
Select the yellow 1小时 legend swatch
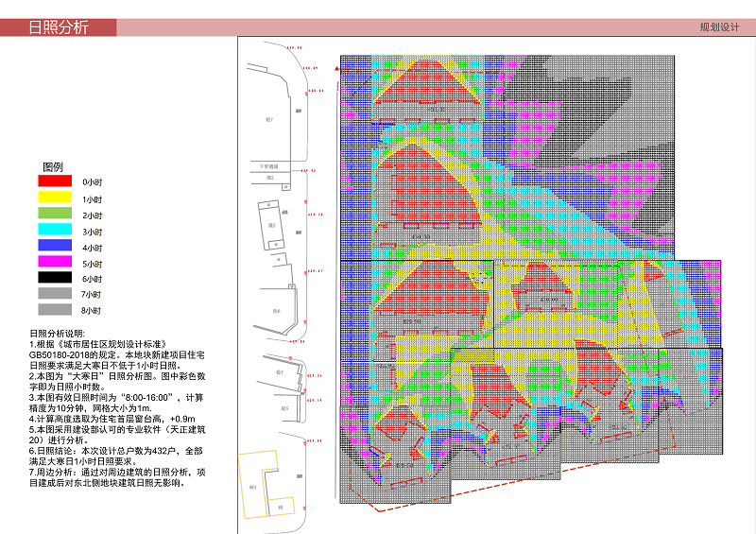(54, 199)
